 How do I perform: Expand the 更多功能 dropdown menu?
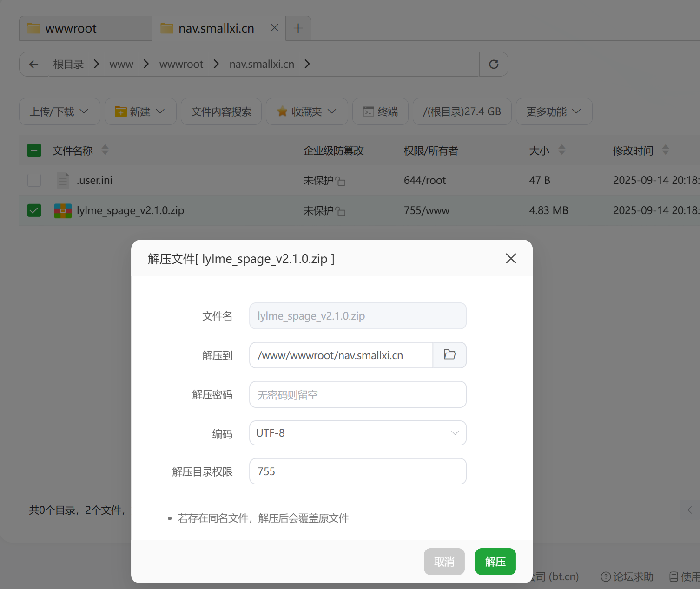pos(554,111)
